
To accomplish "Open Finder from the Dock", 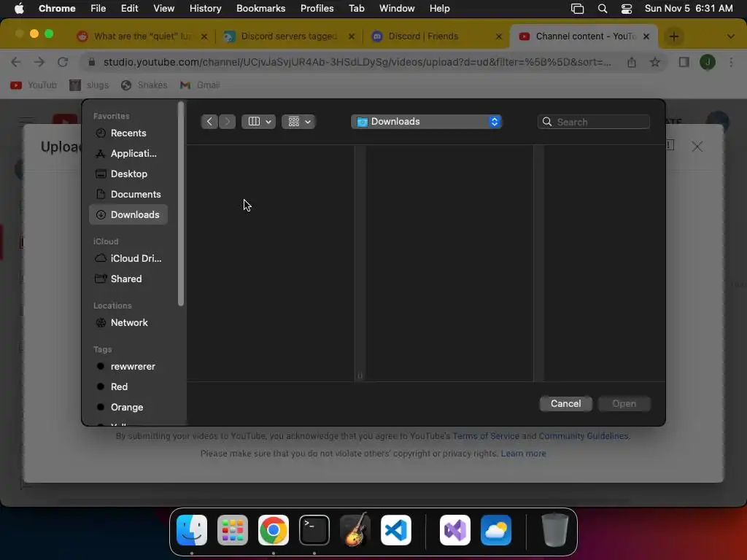I will 192,531.
